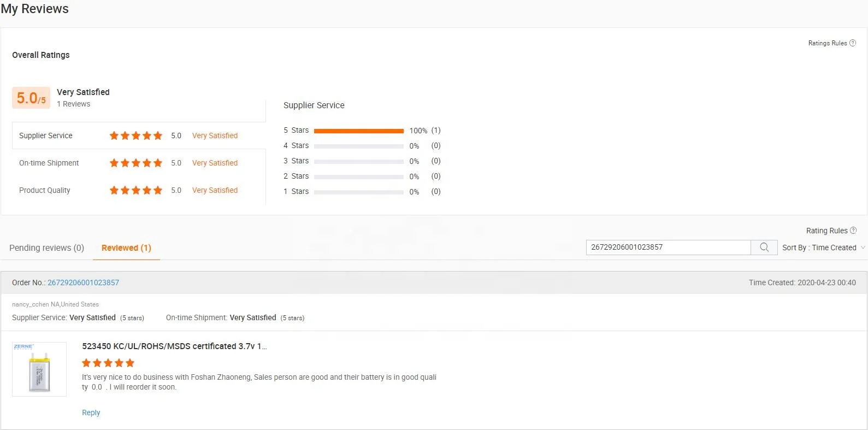Click the Ratings Rules link at top
The height and width of the screenshot is (430, 868).
(x=828, y=43)
